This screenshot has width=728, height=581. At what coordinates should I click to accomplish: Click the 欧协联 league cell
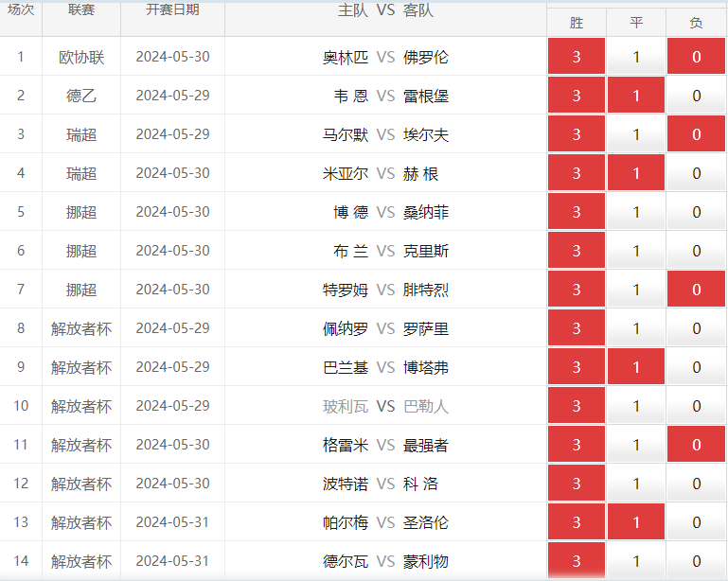click(x=81, y=57)
